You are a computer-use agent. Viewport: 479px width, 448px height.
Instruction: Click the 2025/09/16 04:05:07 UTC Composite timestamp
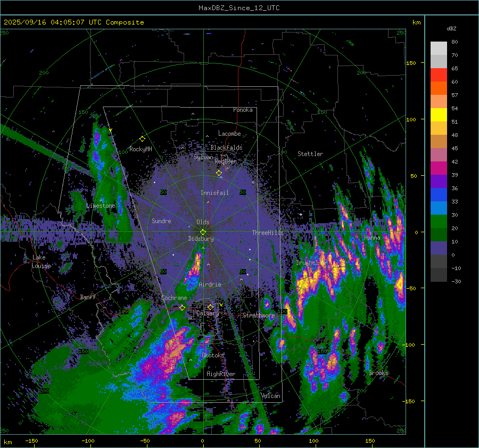[x=74, y=22]
